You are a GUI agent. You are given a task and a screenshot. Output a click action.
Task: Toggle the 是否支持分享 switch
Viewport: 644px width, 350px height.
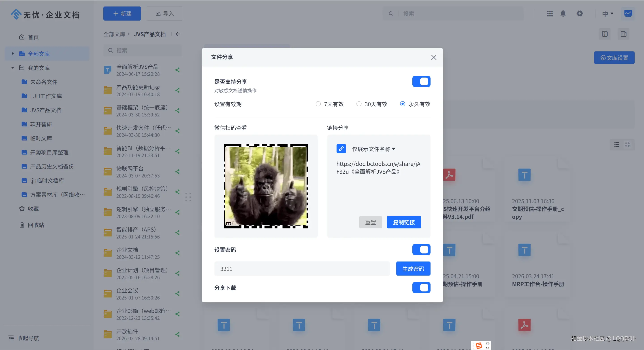tap(421, 82)
